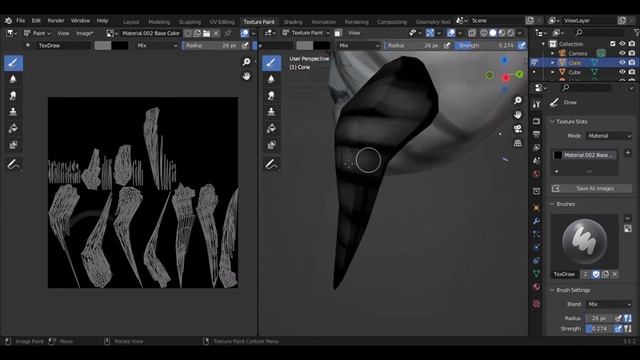Toggle Radius pressure in Brush Settings panel
The height and width of the screenshot is (360, 640).
(x=619, y=318)
